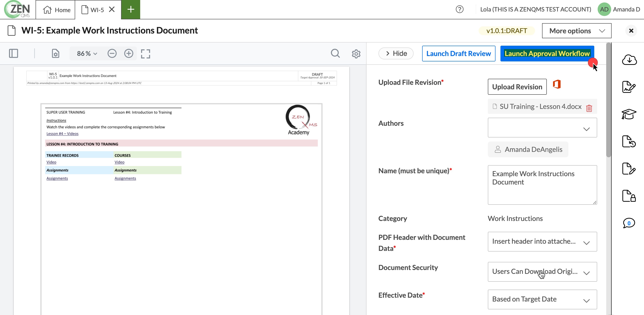Hide the properties side panel
644x315 pixels.
[x=396, y=53]
